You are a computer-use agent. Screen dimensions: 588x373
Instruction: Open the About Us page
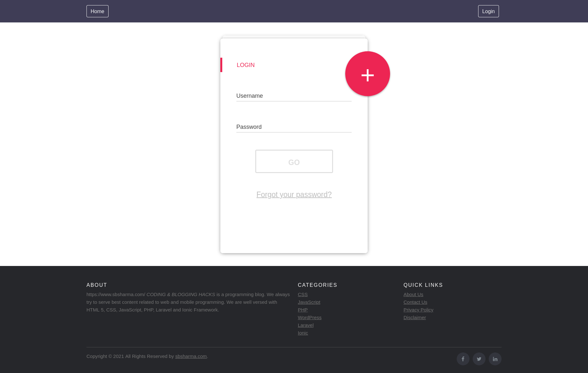click(x=413, y=294)
